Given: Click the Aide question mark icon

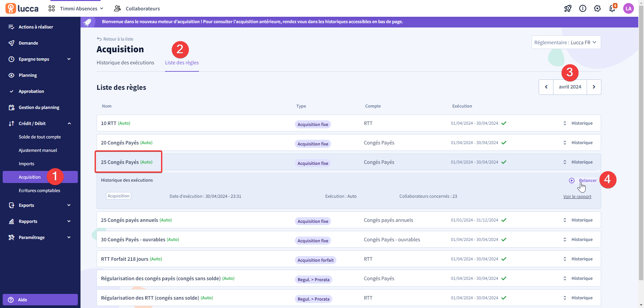Looking at the screenshot, I should (x=11, y=300).
